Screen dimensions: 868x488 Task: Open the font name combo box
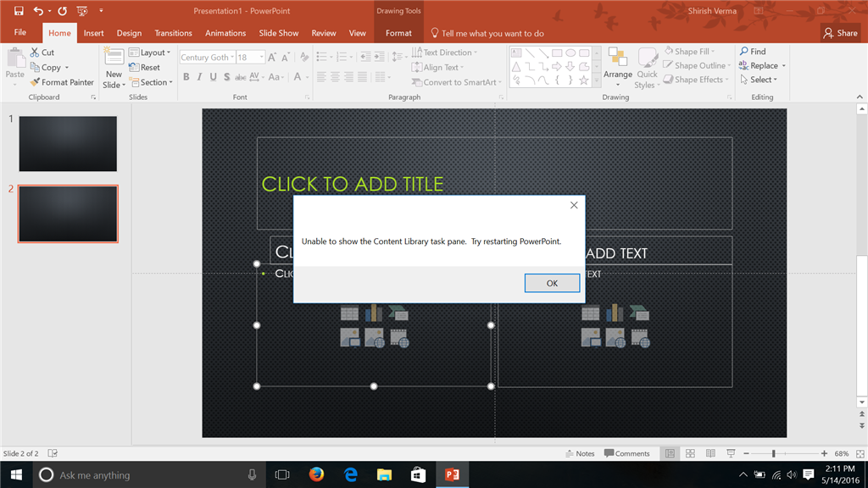click(208, 57)
